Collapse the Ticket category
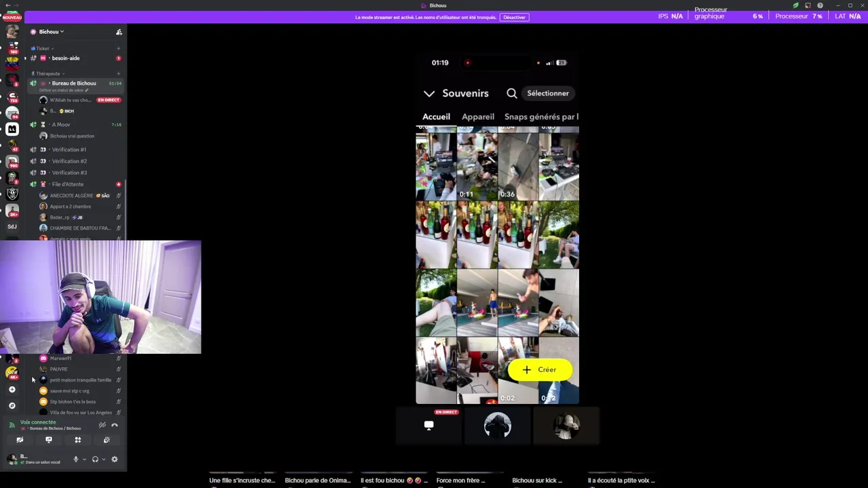 42,48
